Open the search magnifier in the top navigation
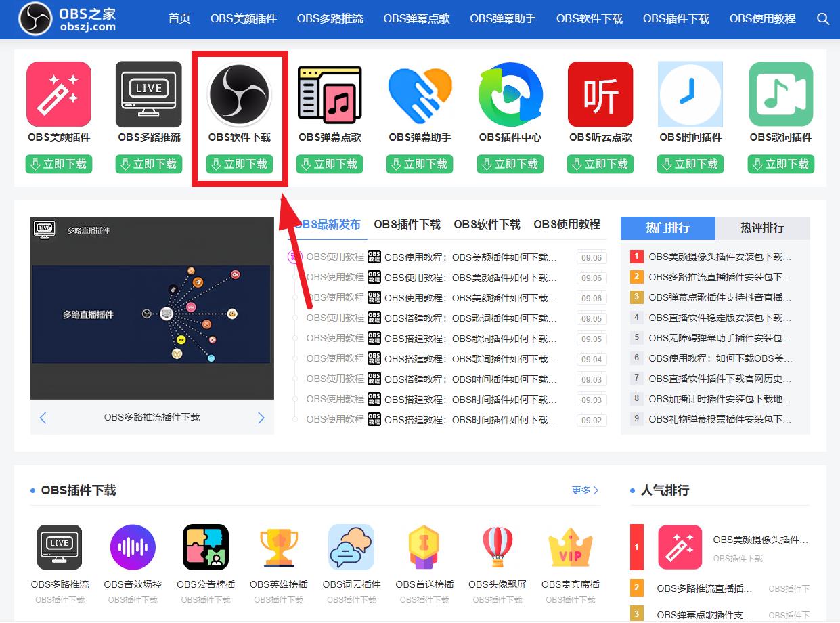 coord(823,19)
